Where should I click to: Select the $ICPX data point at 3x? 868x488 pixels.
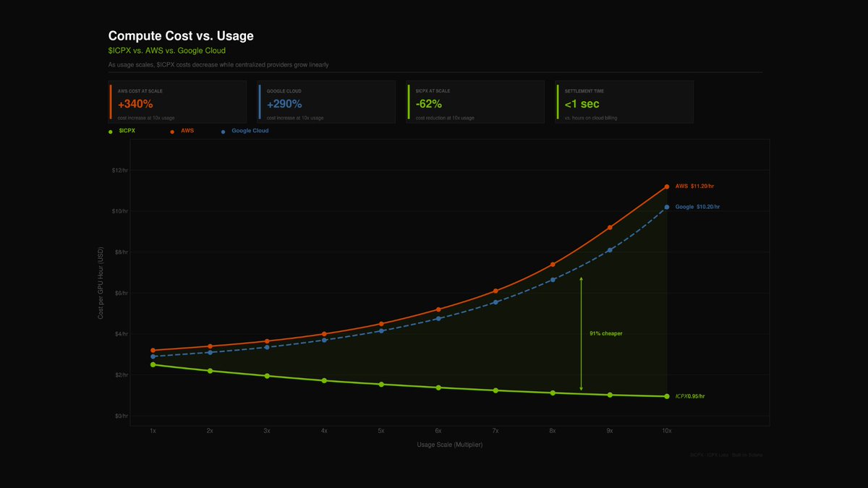[267, 376]
